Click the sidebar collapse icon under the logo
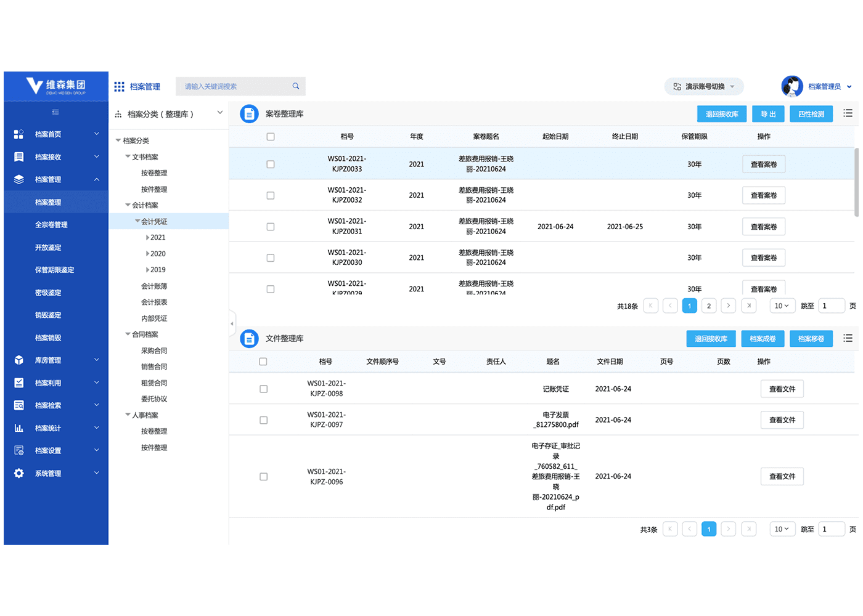The image size is (863, 616). [55, 112]
